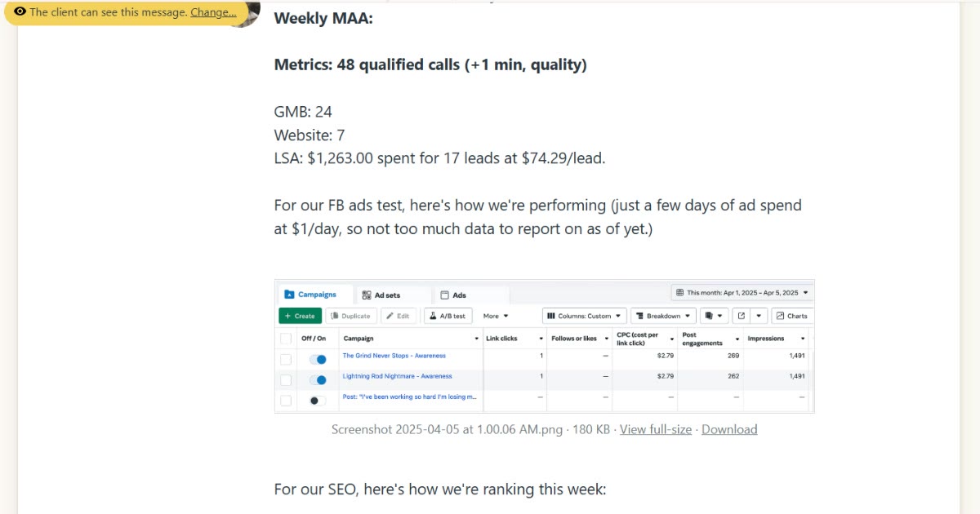Click the Campaigns folder icon

click(x=288, y=295)
